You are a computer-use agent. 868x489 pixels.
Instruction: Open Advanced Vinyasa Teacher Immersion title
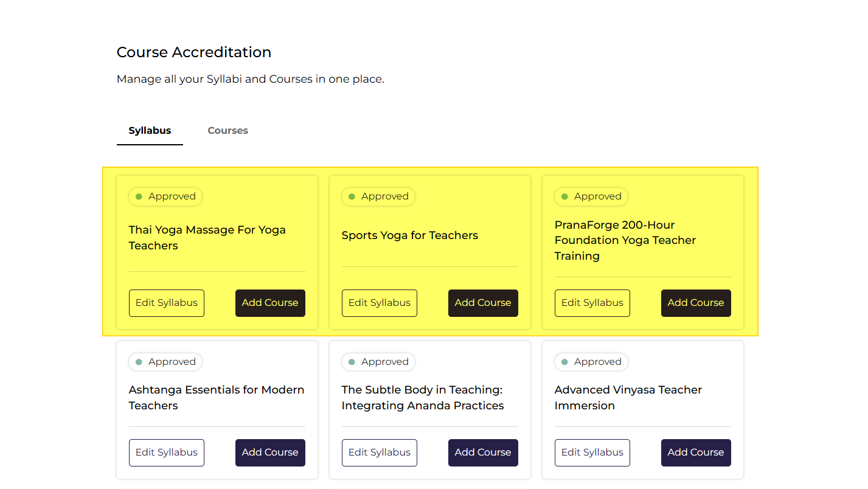[x=628, y=398]
